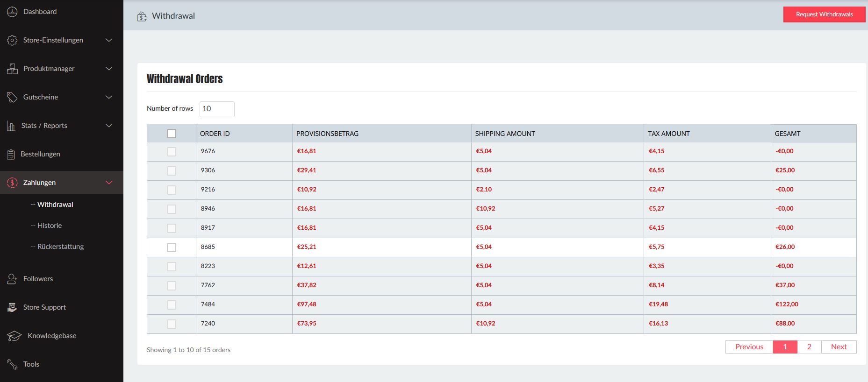
Task: Click the Request Withdrawals button
Action: (x=824, y=14)
